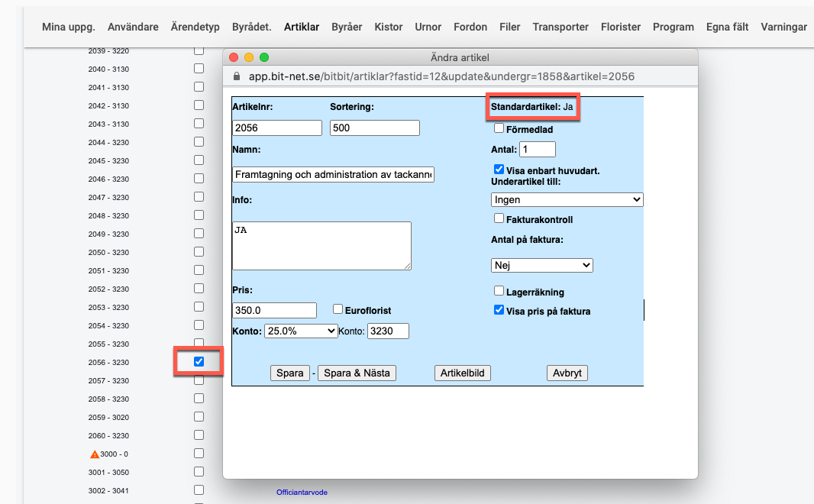The image size is (814, 504).
Task: Open the Ärendetyp section
Action: (x=195, y=27)
